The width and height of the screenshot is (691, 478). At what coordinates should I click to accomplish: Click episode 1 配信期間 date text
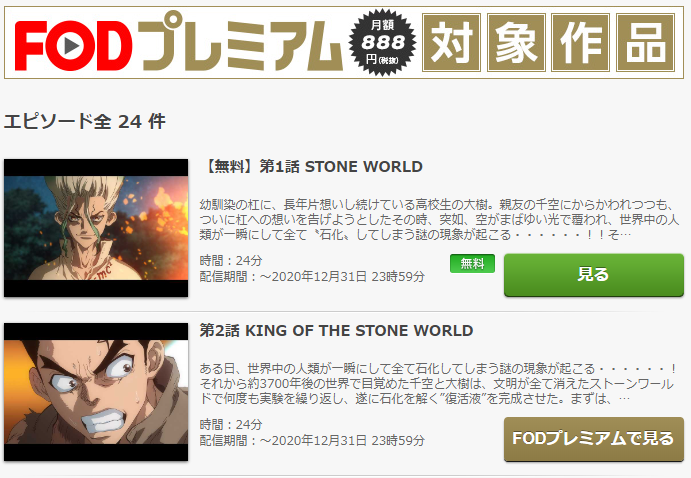coord(312,277)
